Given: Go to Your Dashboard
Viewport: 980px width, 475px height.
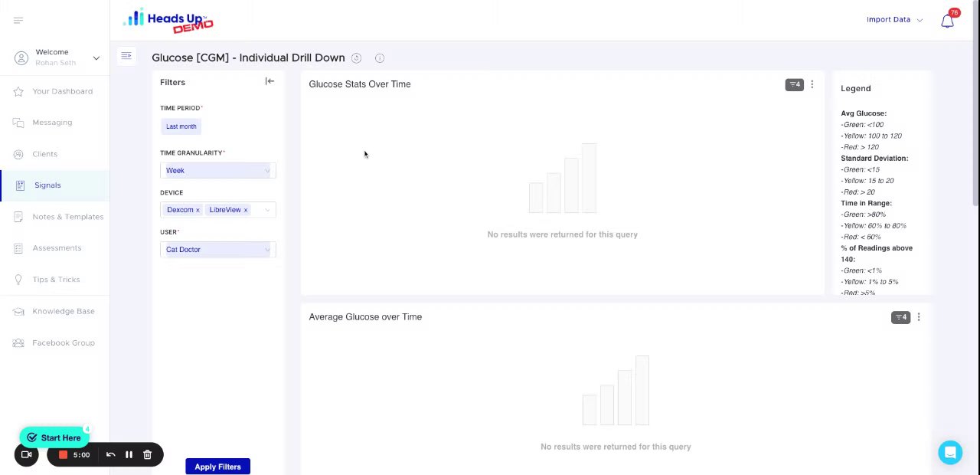Looking at the screenshot, I should [x=62, y=91].
